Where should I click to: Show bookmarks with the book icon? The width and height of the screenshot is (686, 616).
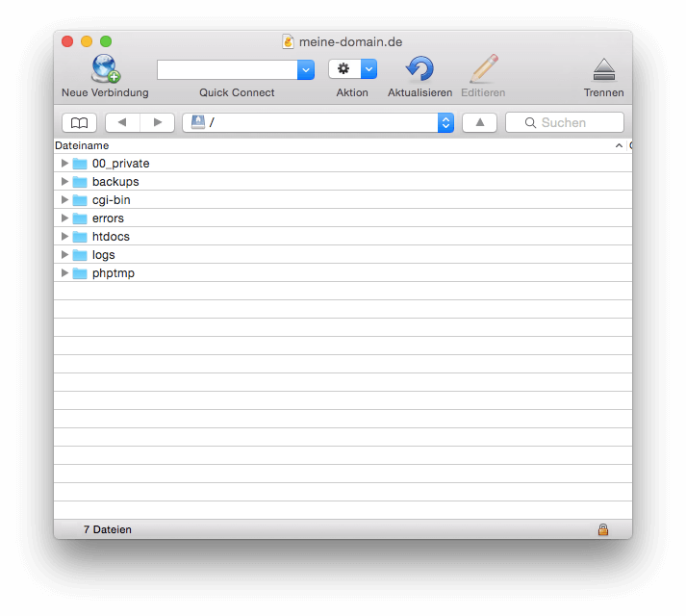(x=79, y=122)
